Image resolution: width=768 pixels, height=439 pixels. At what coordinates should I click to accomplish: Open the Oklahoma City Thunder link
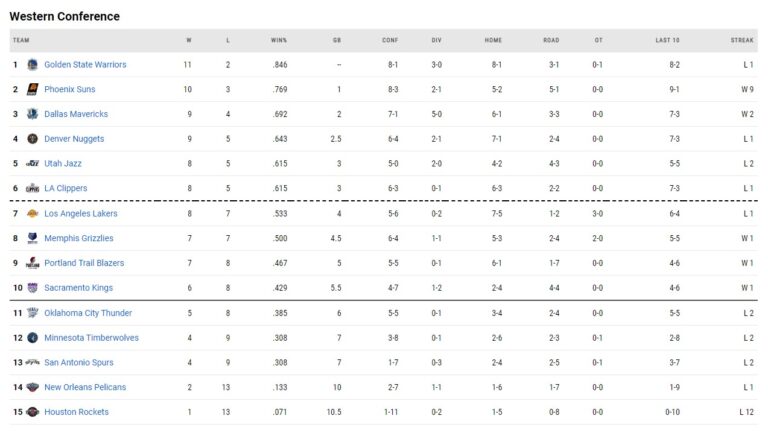pyautogui.click(x=88, y=313)
